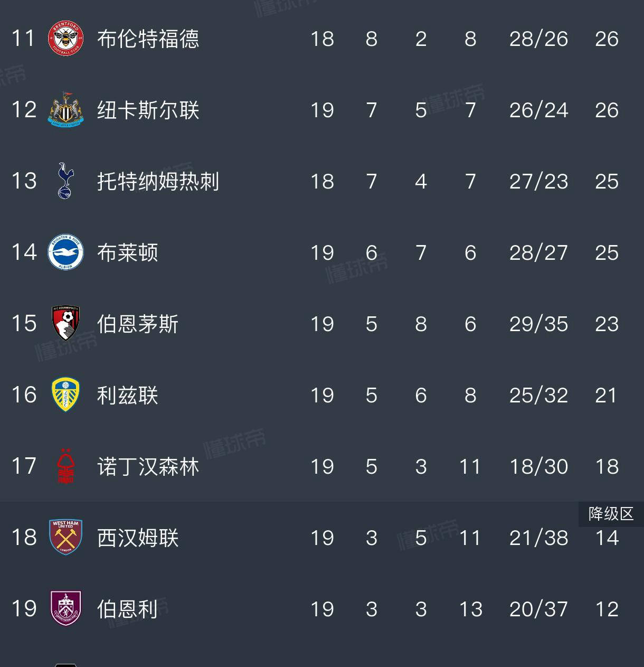Click the 28/27 goal record for Brighton
The width and height of the screenshot is (644, 667).
(x=537, y=253)
